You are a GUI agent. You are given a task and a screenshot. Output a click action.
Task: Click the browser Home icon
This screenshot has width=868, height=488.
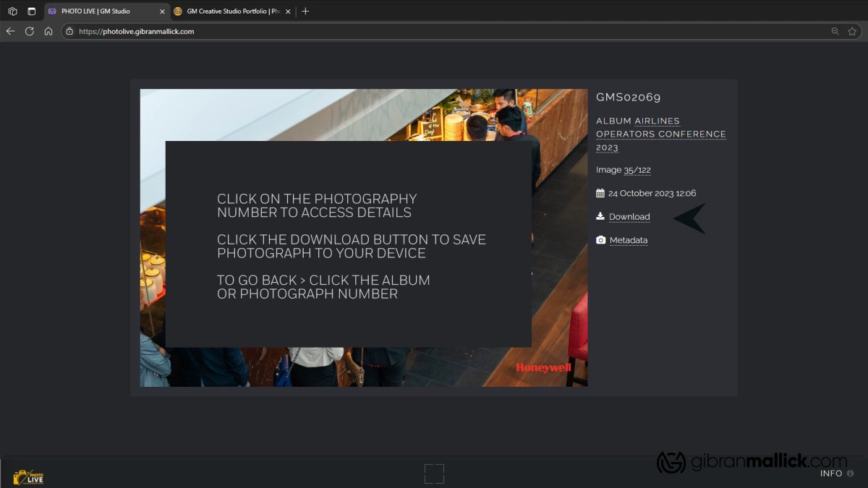[48, 31]
